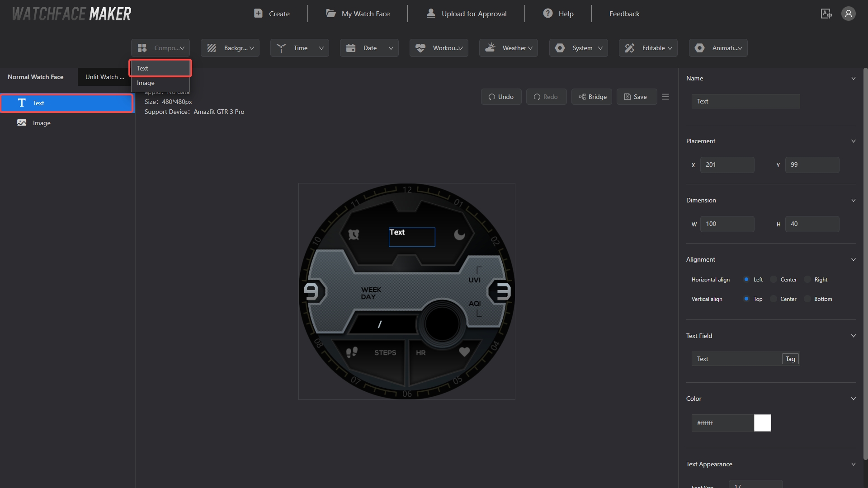The image size is (868, 488).
Task: Collapse the Text Field section
Action: pyautogui.click(x=854, y=336)
